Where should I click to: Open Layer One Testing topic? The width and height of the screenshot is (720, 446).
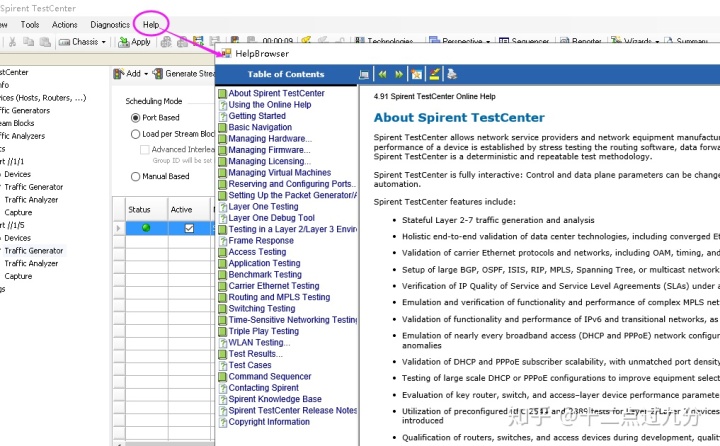pos(263,207)
